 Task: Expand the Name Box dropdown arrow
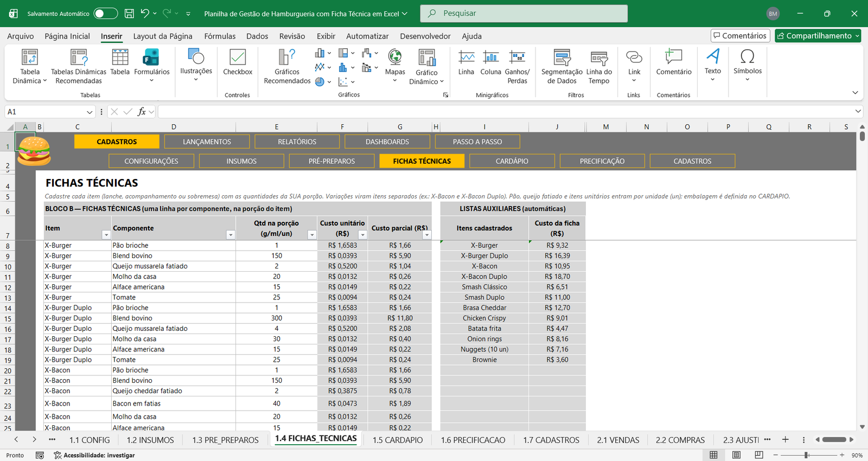point(90,112)
